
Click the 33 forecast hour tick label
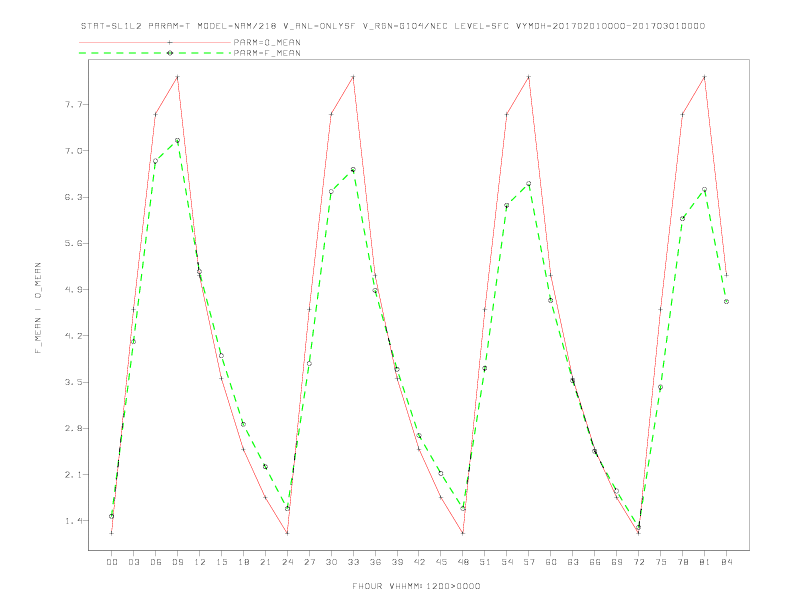pos(353,562)
